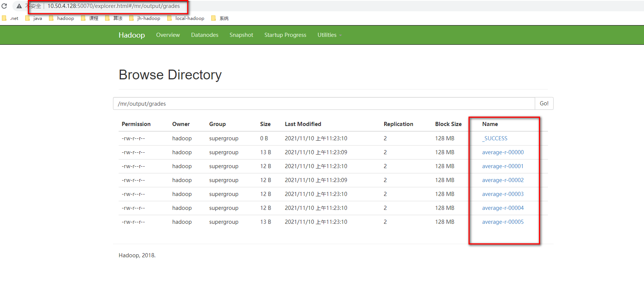
Task: Click the Size column header
Action: [265, 124]
